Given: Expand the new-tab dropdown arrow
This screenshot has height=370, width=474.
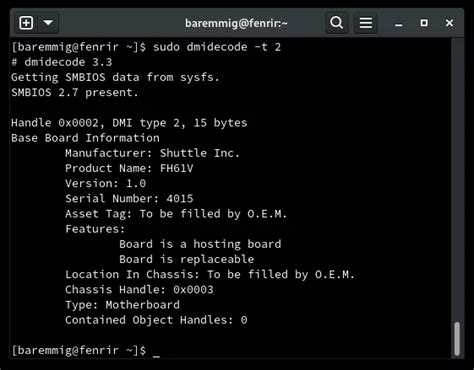Looking at the screenshot, I should (x=48, y=23).
